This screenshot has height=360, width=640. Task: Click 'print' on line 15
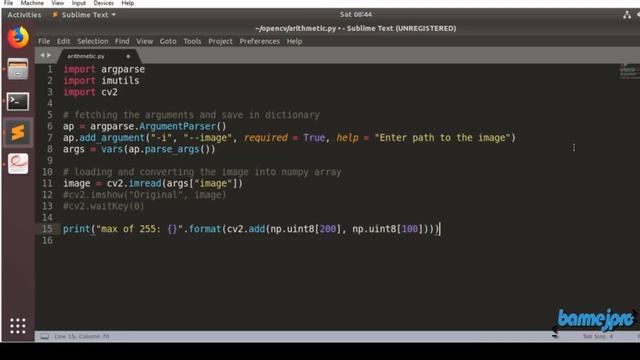76,229
